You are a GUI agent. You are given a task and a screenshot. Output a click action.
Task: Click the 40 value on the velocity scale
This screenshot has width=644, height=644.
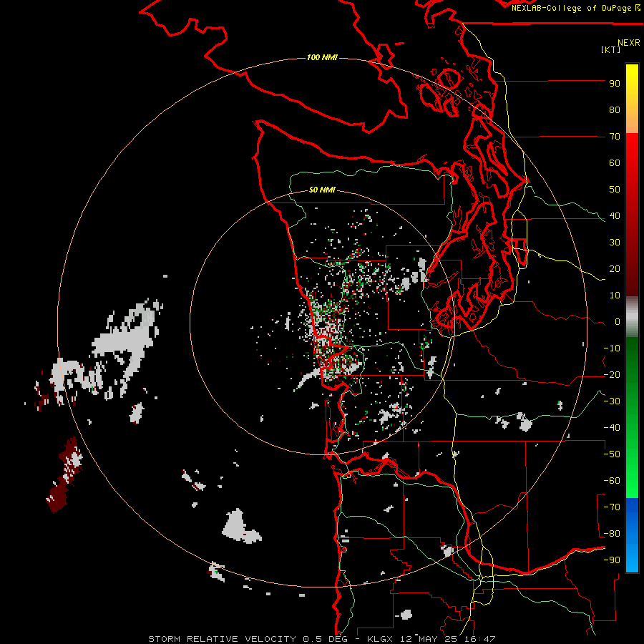point(615,216)
